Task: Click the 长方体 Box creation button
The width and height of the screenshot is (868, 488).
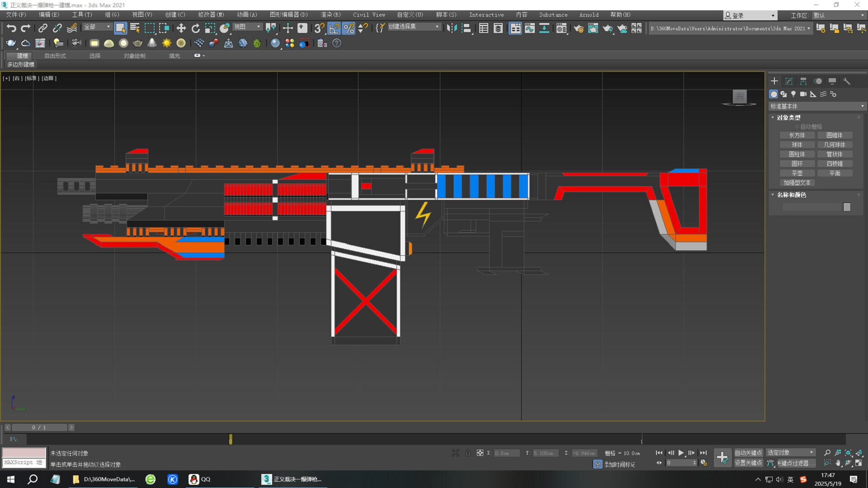Action: [x=797, y=135]
